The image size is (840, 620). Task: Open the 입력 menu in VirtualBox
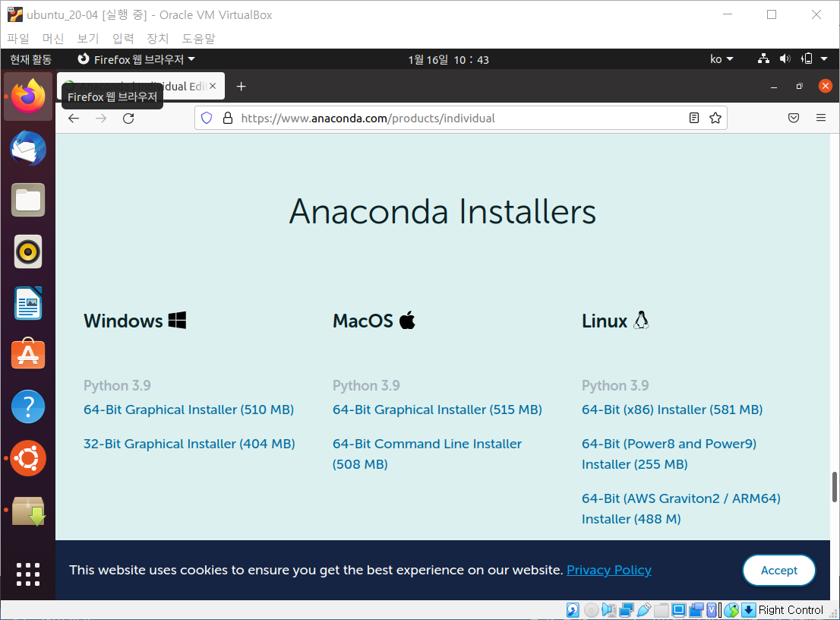coord(123,39)
